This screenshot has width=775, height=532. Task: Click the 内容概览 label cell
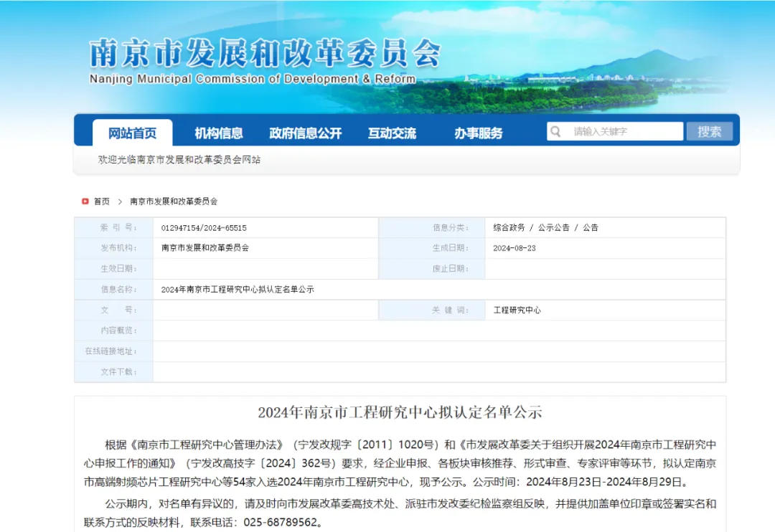114,331
